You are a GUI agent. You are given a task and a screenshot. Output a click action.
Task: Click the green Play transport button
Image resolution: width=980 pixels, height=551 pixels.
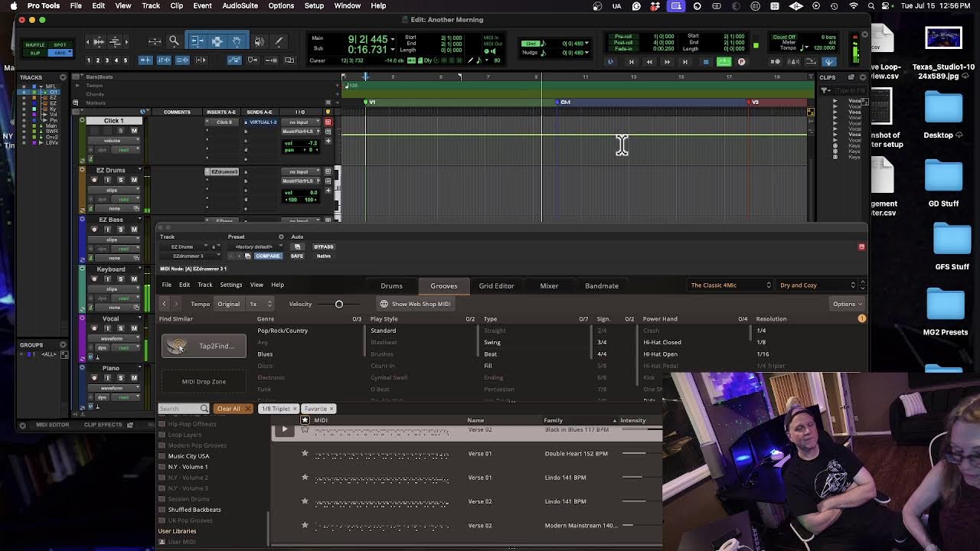724,61
